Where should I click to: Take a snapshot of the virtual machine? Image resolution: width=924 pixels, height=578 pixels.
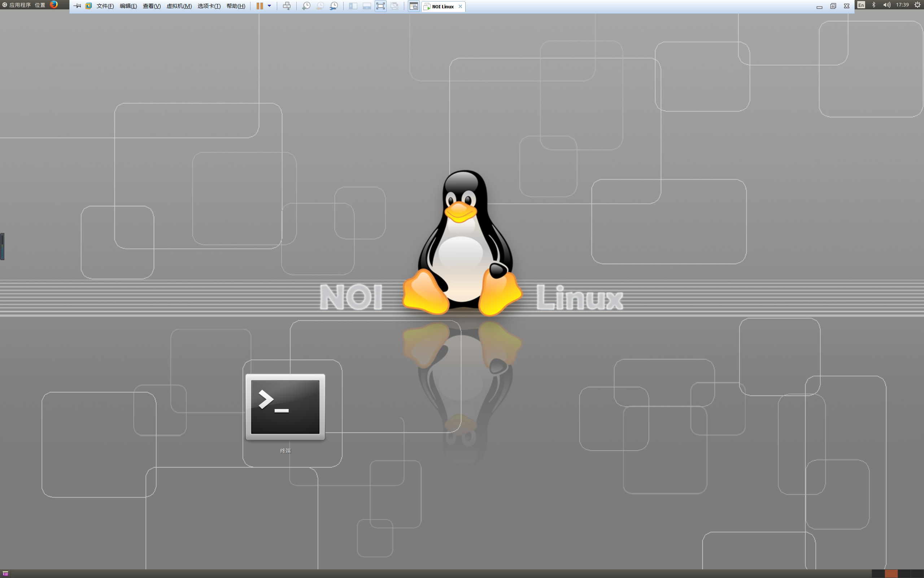tap(306, 6)
